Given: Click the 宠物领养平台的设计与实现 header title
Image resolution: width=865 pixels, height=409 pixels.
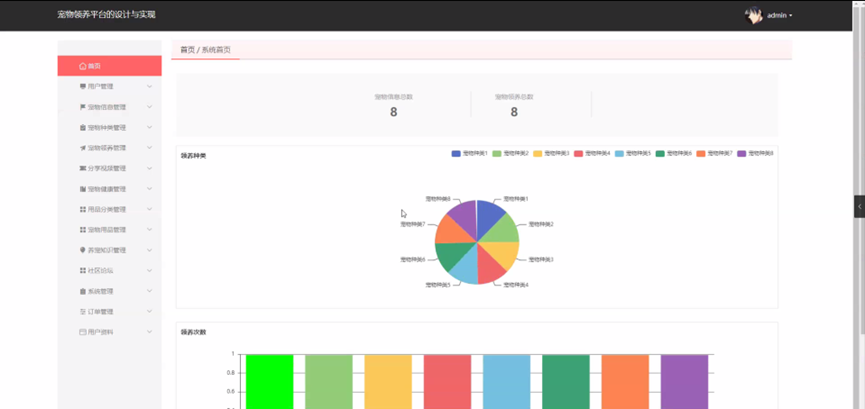Looking at the screenshot, I should 106,15.
